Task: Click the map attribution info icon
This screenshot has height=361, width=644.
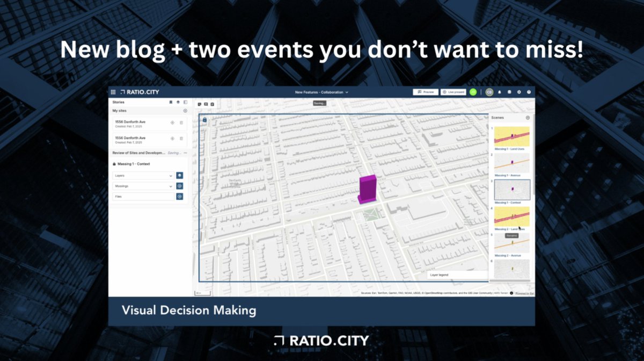Action: click(x=511, y=293)
